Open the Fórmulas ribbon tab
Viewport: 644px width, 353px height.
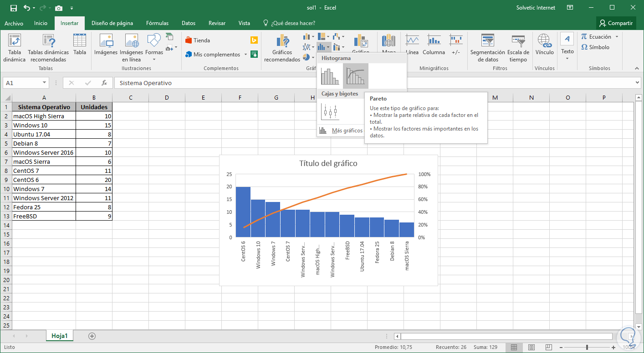tap(157, 23)
